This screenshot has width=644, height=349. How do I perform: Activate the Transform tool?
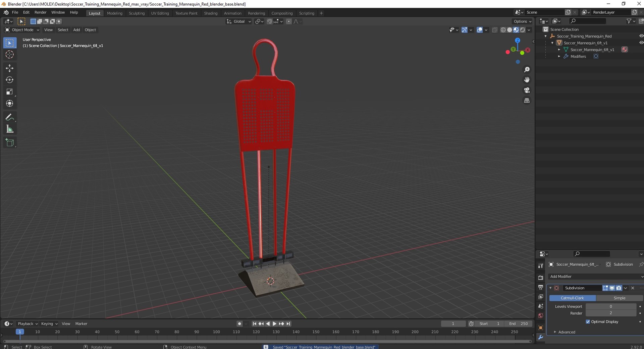pyautogui.click(x=9, y=103)
